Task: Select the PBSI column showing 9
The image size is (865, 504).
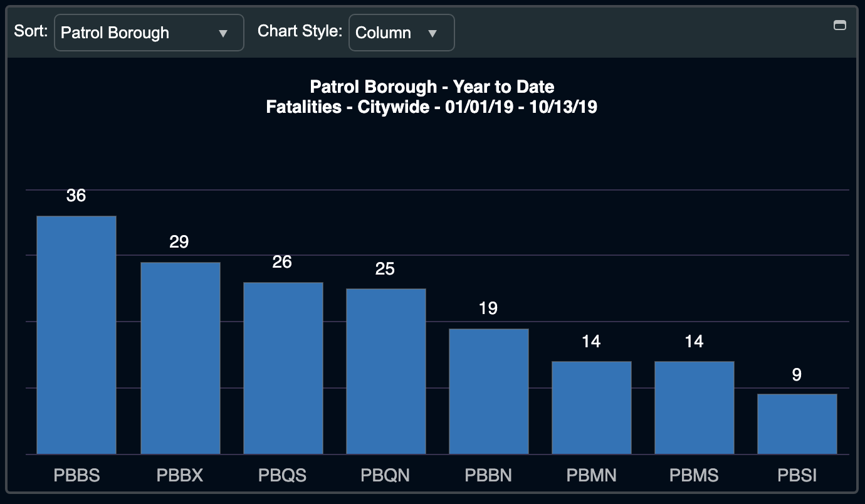Action: click(797, 424)
